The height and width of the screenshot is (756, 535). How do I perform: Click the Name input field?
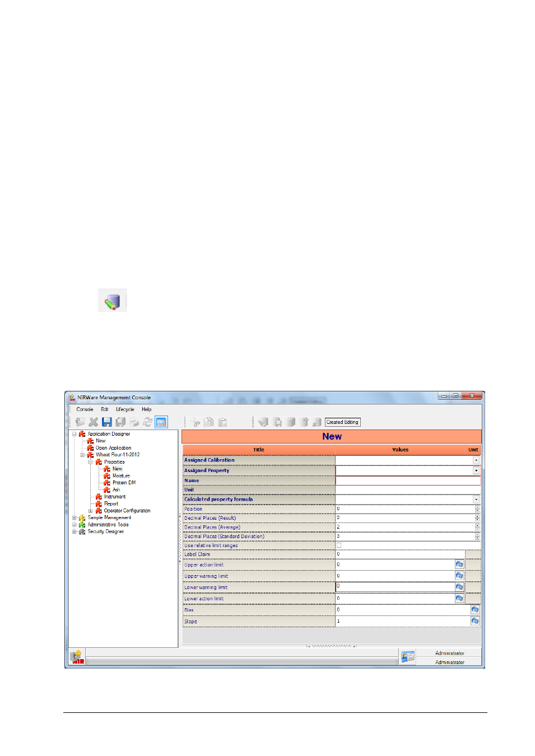pyautogui.click(x=408, y=480)
